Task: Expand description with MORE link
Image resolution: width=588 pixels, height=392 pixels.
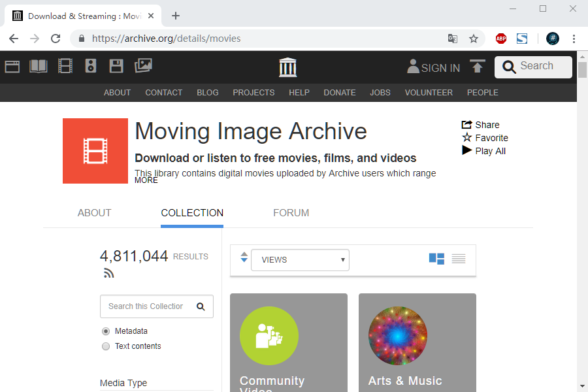Action: pyautogui.click(x=146, y=180)
